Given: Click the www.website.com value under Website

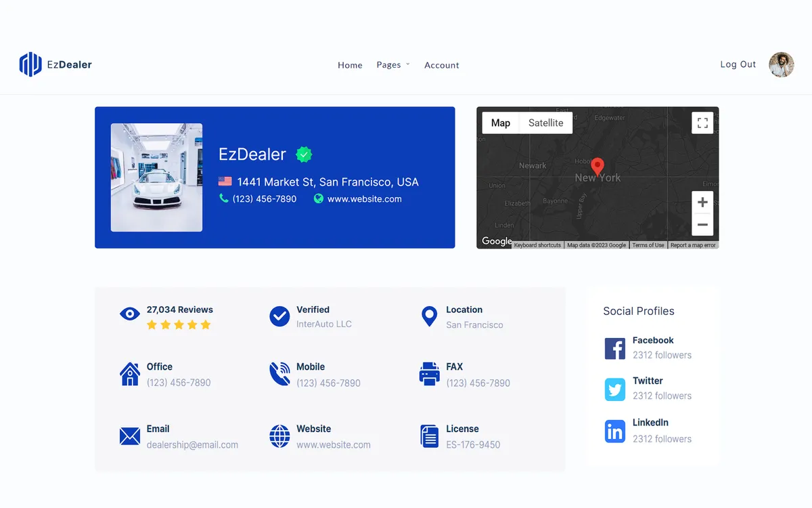Looking at the screenshot, I should [x=334, y=445].
